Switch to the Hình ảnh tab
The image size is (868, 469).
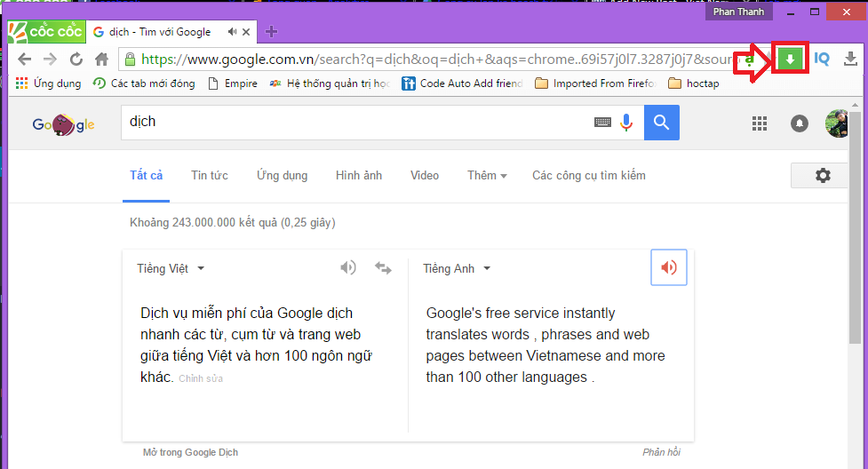(359, 176)
